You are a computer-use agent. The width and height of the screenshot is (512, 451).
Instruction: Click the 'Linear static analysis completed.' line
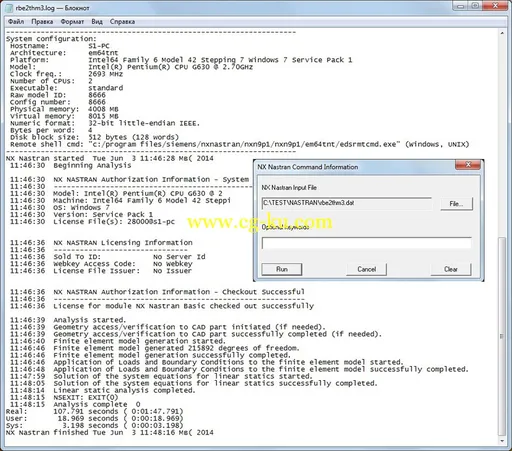coord(103,390)
